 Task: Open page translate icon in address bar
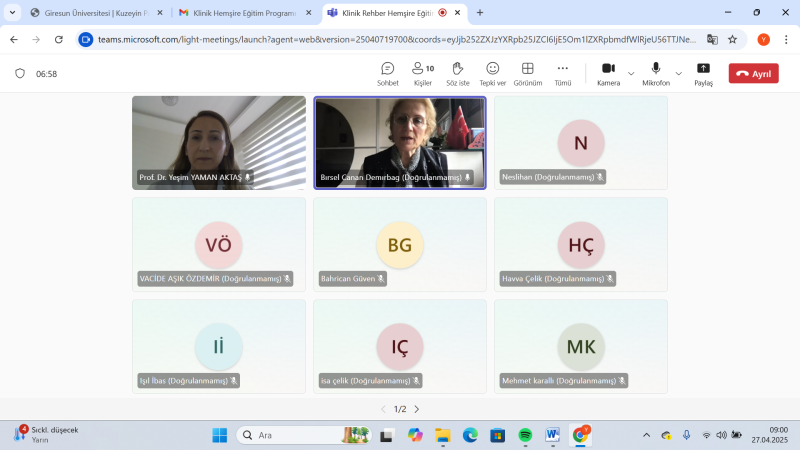coord(712,39)
